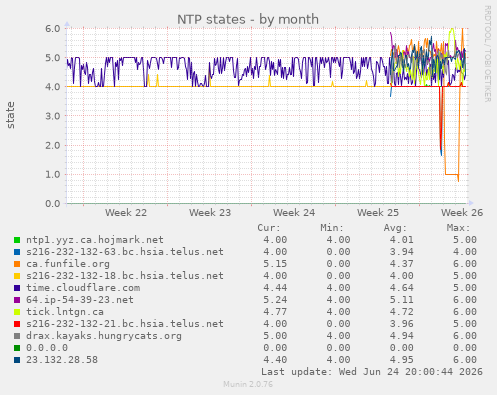Click the 'Week 26' x-axis label
This screenshot has height=395, width=497.
(x=462, y=213)
